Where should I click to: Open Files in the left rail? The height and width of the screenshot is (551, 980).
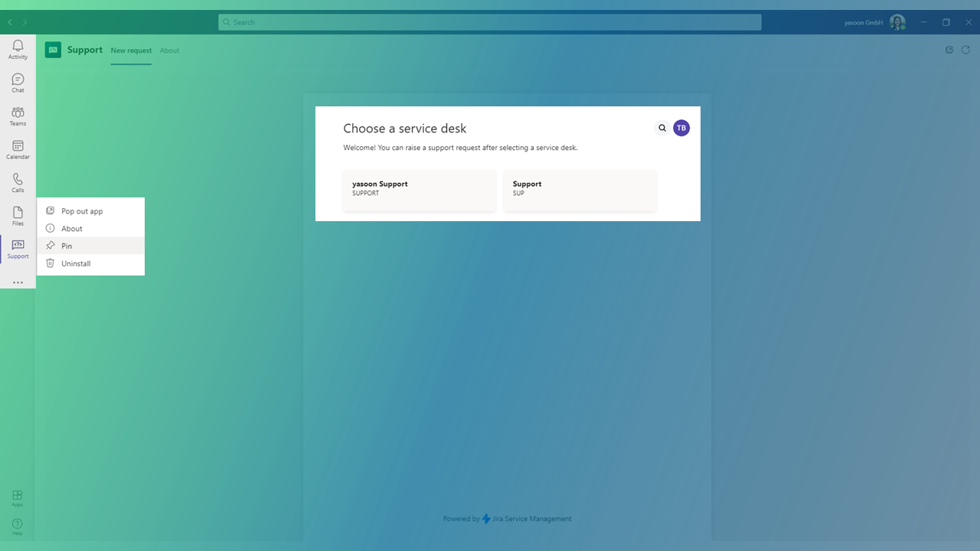click(18, 217)
